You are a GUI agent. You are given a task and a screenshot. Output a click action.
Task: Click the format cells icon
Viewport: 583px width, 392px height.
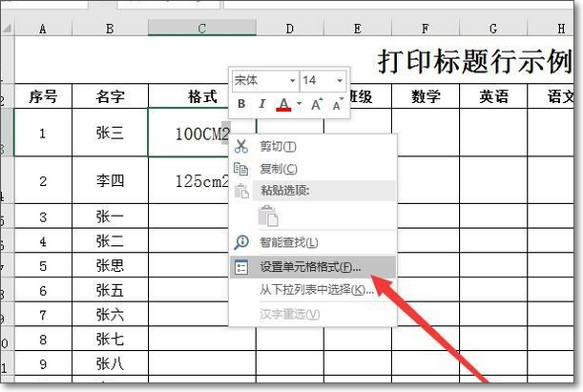[241, 267]
